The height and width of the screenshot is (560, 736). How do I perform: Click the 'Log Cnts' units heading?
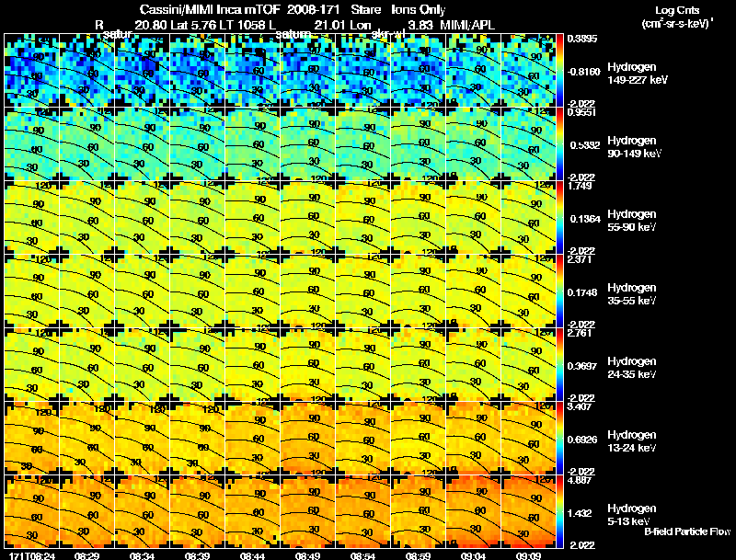pos(677,10)
